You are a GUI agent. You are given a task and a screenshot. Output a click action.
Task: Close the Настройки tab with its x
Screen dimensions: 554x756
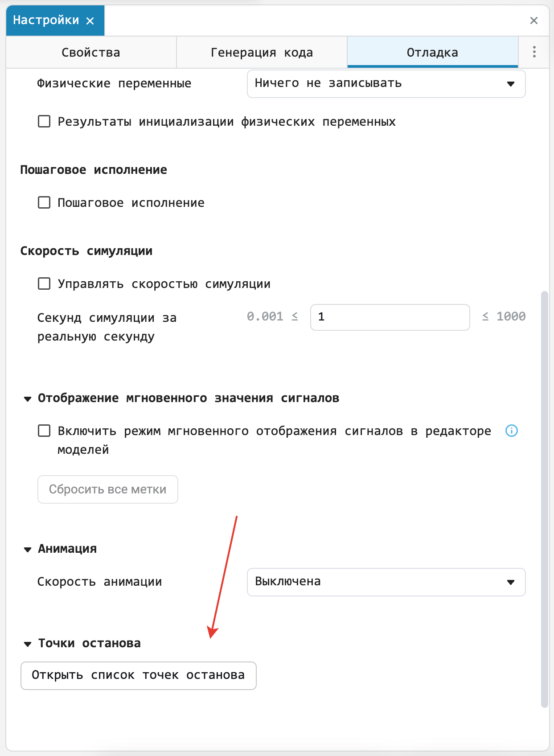[90, 21]
